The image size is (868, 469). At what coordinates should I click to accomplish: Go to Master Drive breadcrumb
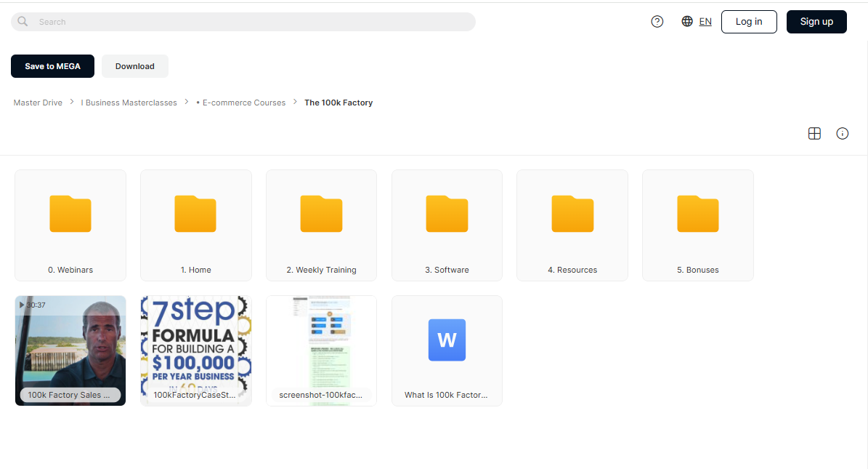click(38, 103)
